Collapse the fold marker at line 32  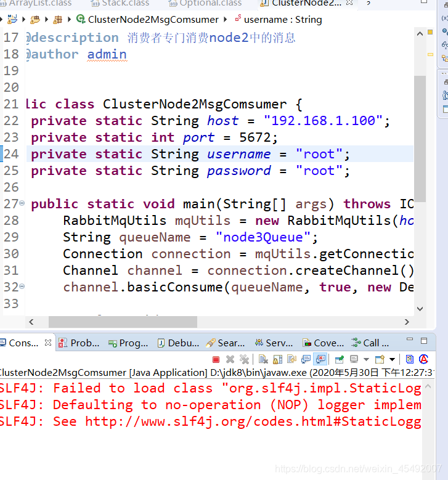click(x=22, y=287)
